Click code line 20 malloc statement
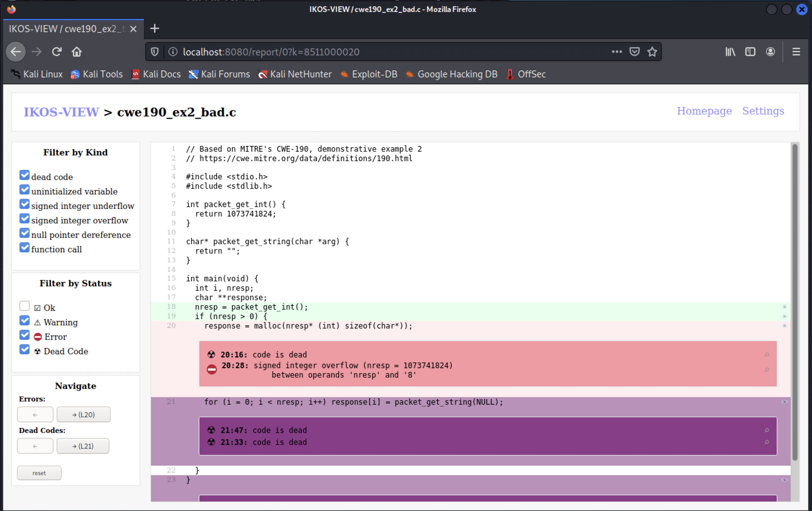Screen dimensions: 812x511 tap(308, 326)
